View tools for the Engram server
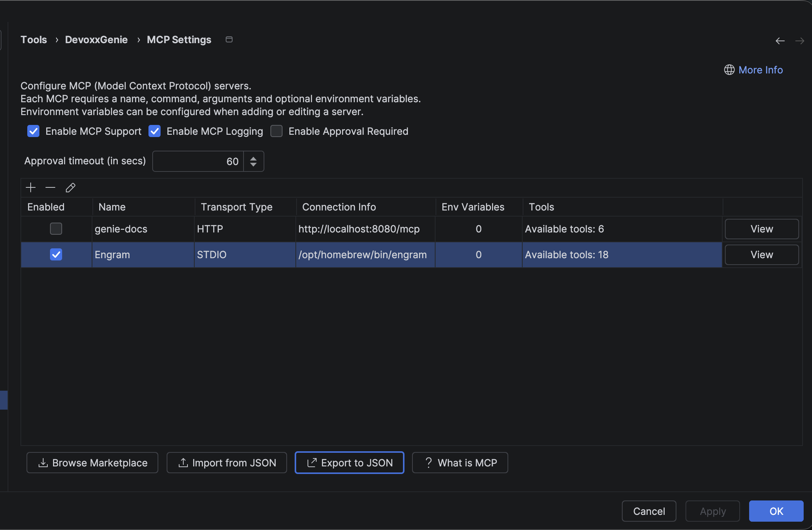The width and height of the screenshot is (812, 530). pos(762,254)
